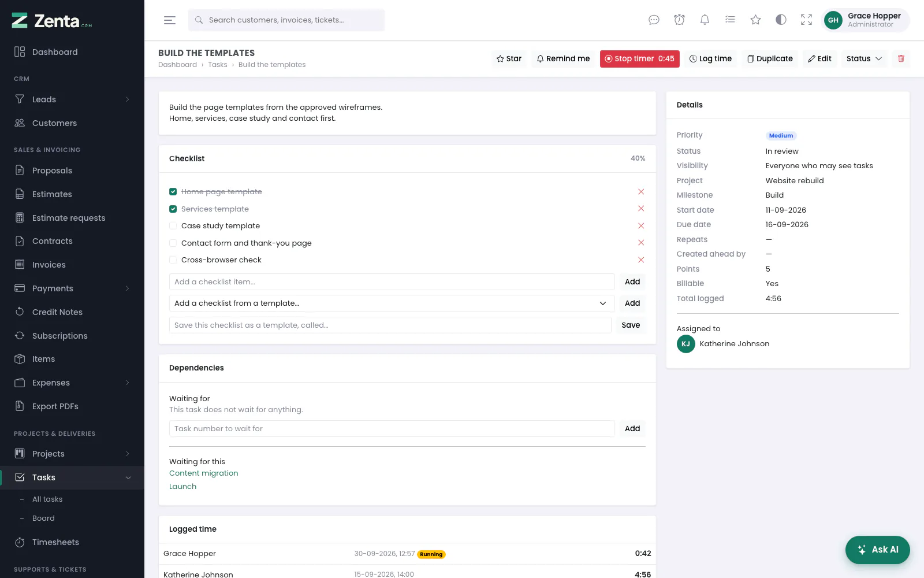This screenshot has width=924, height=578.
Task: Add the task dependency
Action: click(632, 429)
